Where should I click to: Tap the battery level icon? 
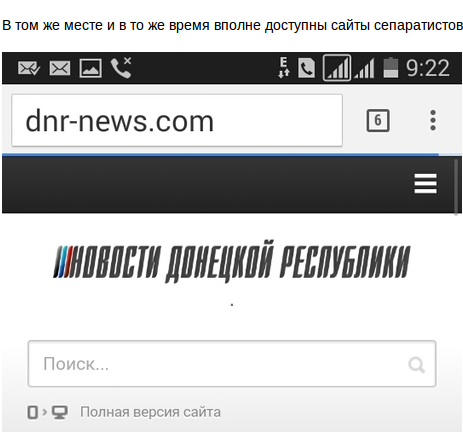[391, 68]
